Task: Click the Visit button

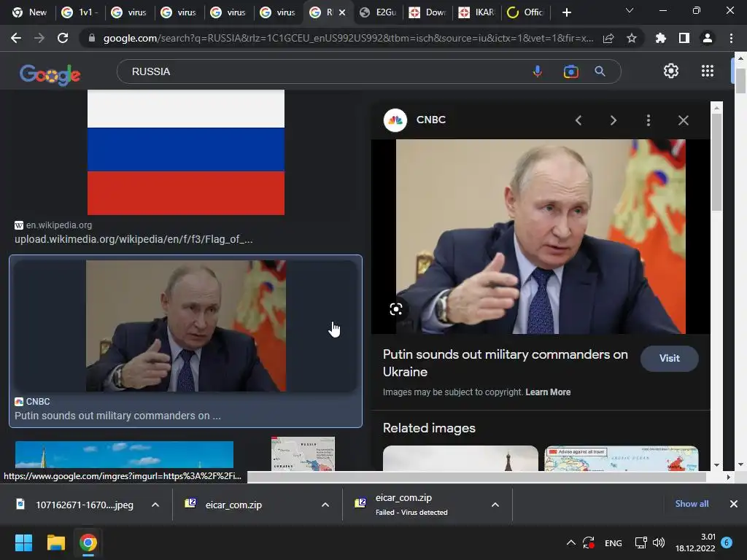Action: pyautogui.click(x=670, y=358)
